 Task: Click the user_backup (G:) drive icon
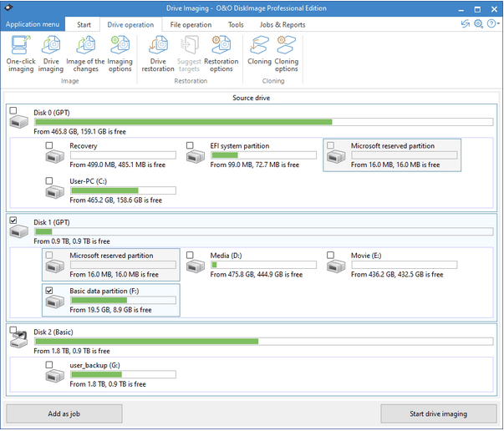[54, 376]
